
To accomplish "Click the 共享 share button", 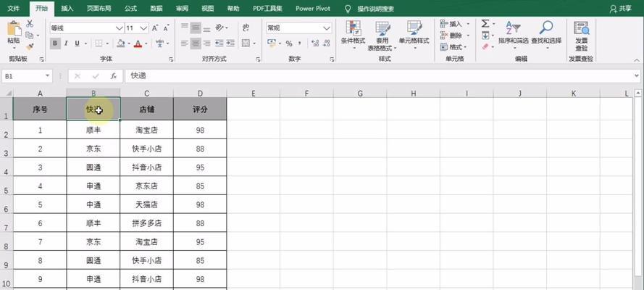I will pyautogui.click(x=621, y=9).
